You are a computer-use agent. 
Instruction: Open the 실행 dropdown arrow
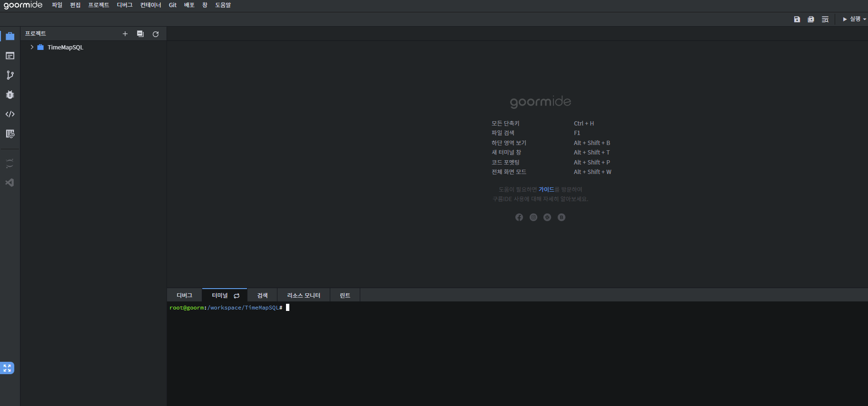pos(865,19)
